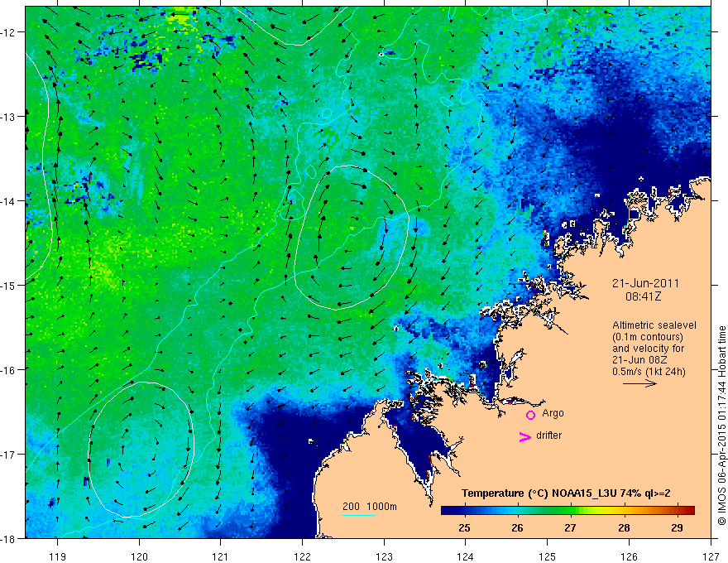The width and height of the screenshot is (728, 563).
Task: Click the latitude axis label -15
Action: pos(9,285)
